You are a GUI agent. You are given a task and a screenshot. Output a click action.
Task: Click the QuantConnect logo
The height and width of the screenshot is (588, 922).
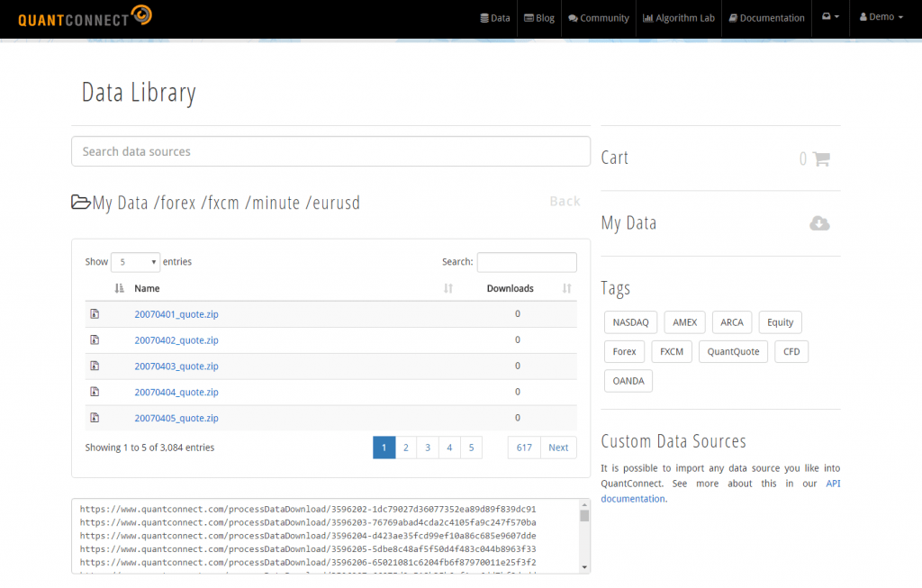pos(84,15)
